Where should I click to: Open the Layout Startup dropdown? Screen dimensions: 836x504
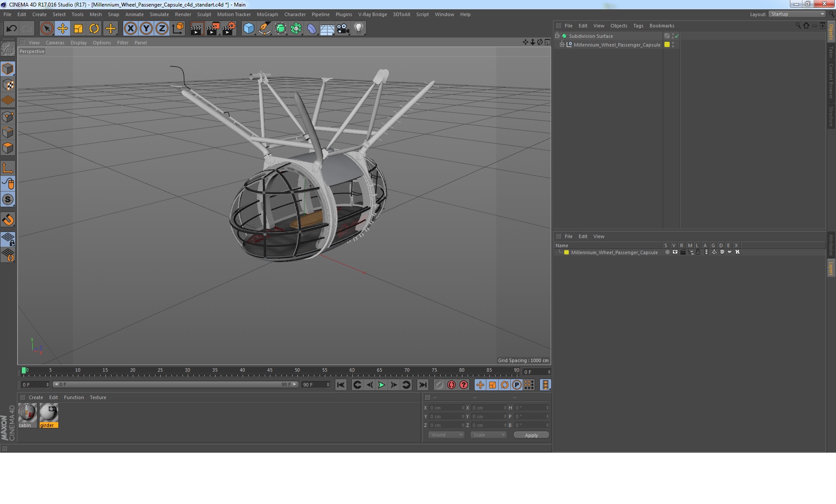[x=797, y=14]
